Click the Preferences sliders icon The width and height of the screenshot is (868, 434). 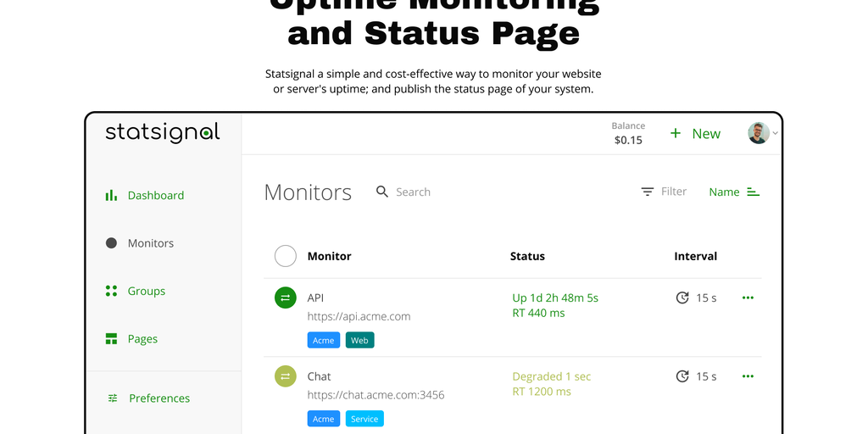pos(113,398)
